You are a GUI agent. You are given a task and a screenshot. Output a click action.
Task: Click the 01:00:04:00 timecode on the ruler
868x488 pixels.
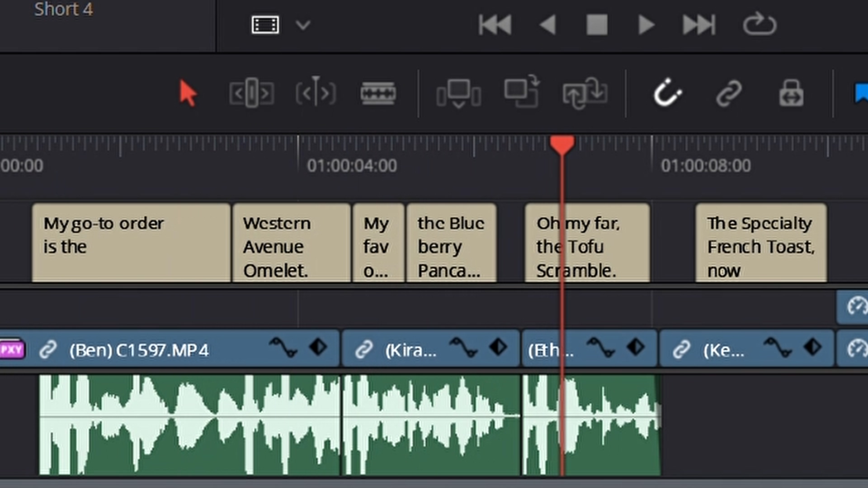coord(352,166)
